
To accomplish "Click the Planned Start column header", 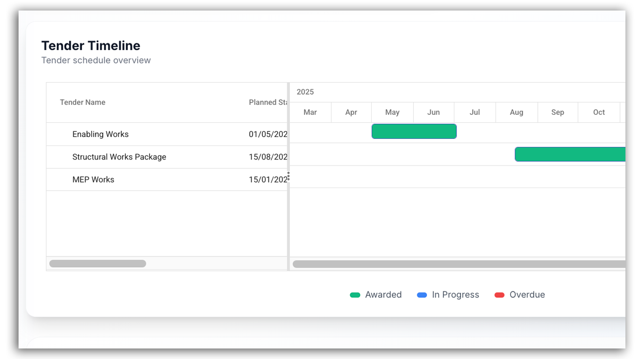I will 268,102.
